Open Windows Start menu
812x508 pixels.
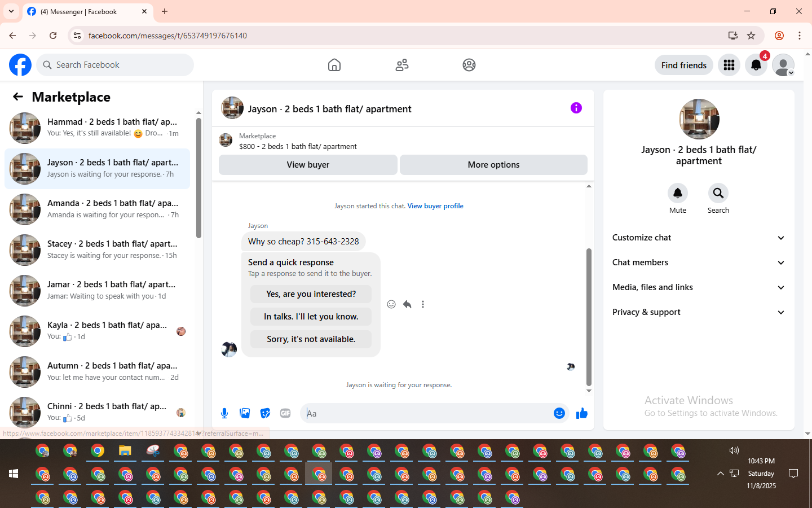pos(14,474)
